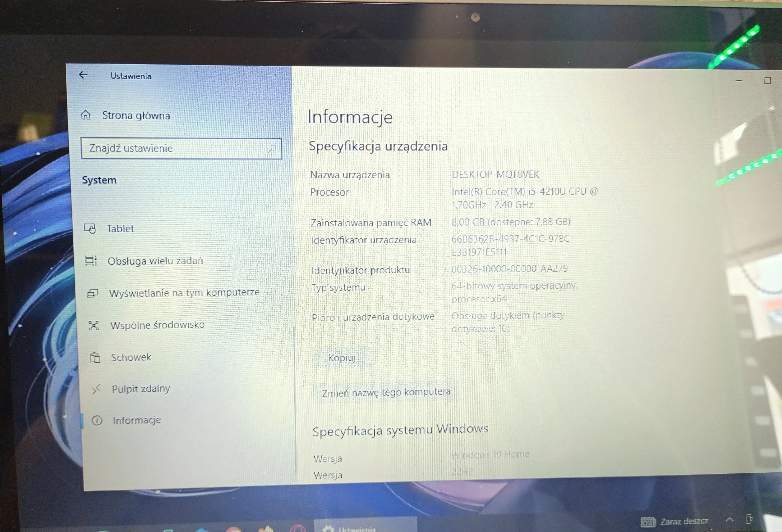Click the Informacje info icon
The height and width of the screenshot is (532, 782).
pyautogui.click(x=97, y=420)
